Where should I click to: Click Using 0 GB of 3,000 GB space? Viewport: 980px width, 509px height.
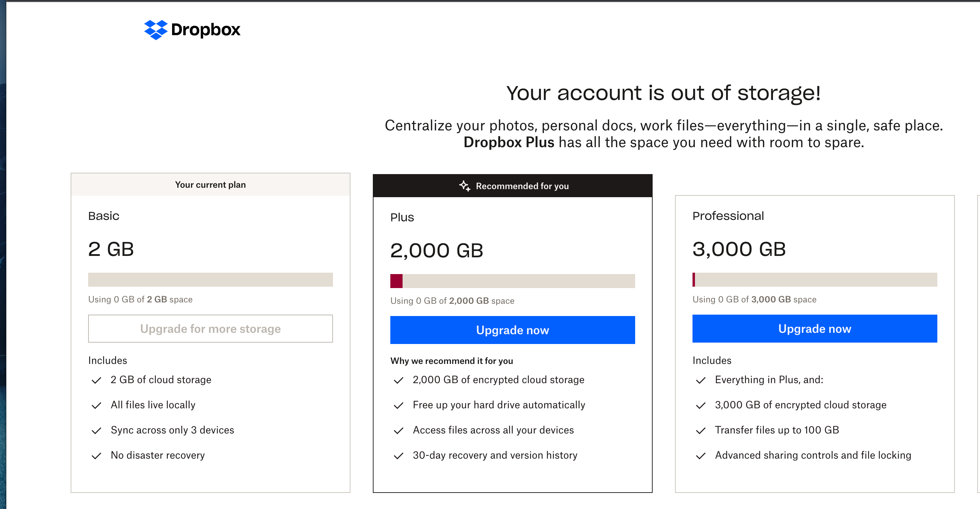(x=754, y=300)
